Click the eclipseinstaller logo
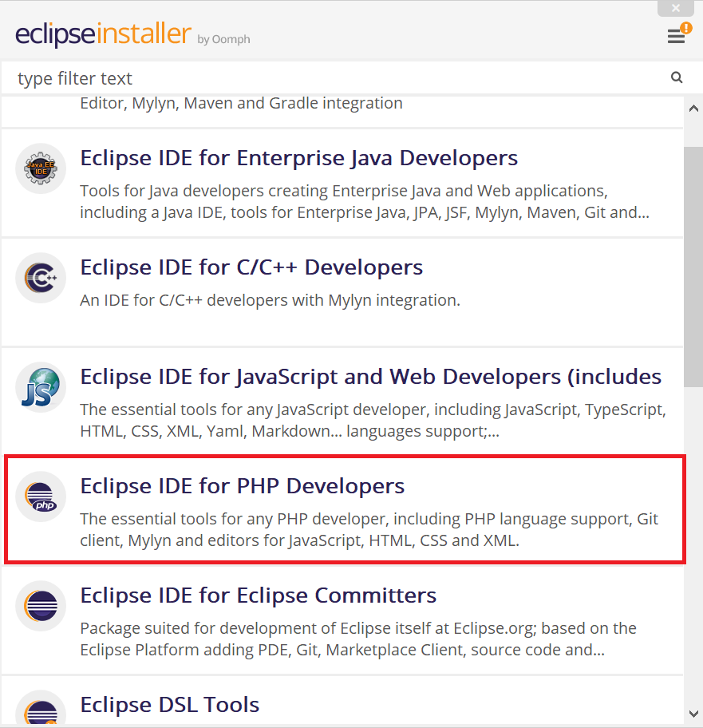The width and height of the screenshot is (703, 728). pos(102,35)
